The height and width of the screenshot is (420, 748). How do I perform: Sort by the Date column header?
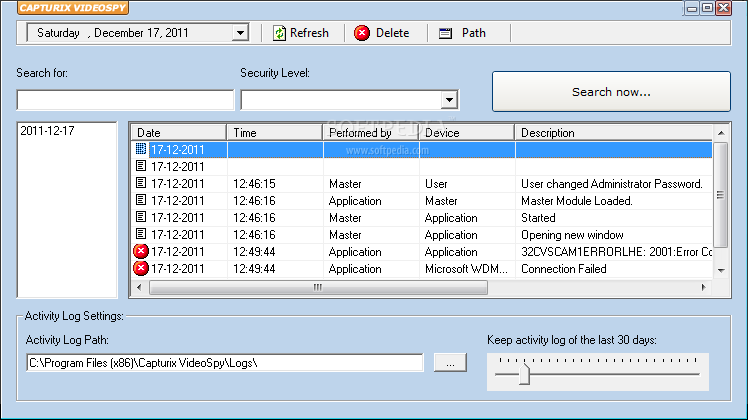(x=179, y=133)
